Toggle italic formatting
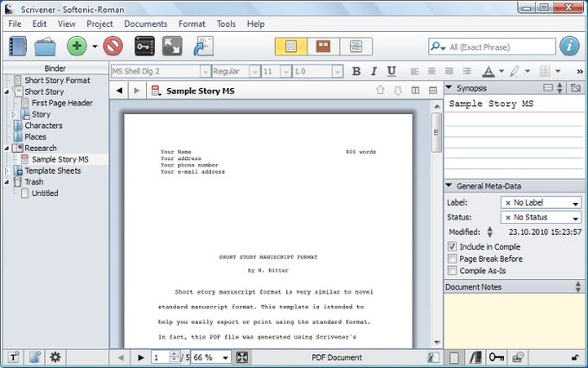This screenshot has height=368, width=588. pos(374,71)
